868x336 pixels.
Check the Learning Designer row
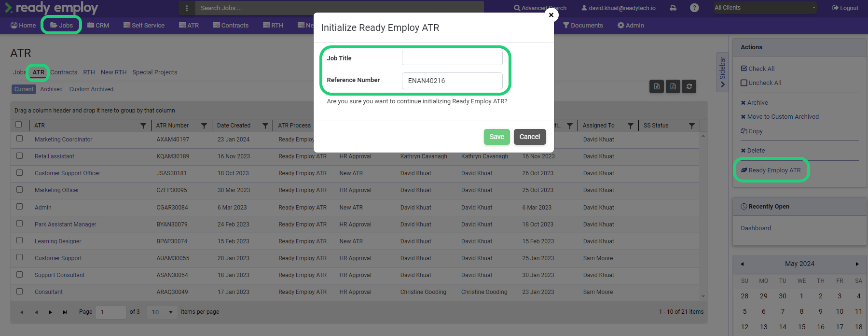click(20, 240)
